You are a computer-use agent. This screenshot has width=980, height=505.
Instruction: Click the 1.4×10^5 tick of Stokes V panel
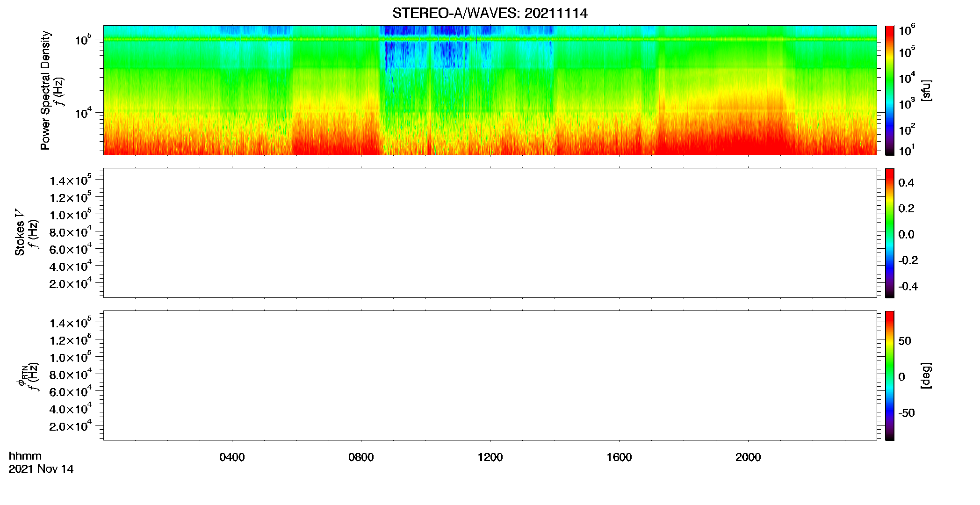[x=71, y=180]
